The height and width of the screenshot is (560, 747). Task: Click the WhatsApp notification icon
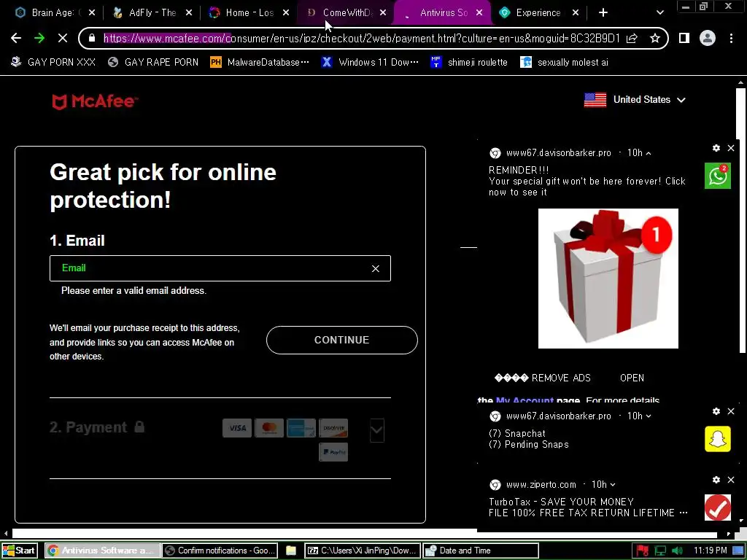click(x=718, y=176)
